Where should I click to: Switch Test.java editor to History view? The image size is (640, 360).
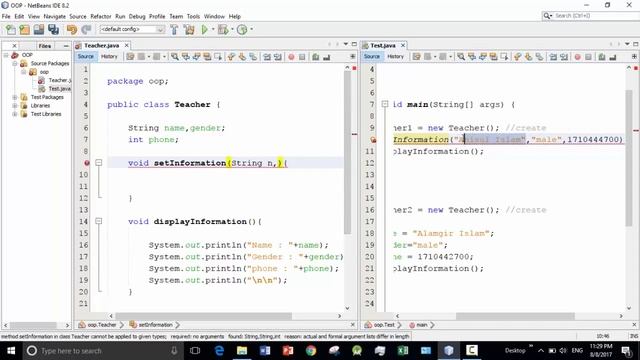395,56
